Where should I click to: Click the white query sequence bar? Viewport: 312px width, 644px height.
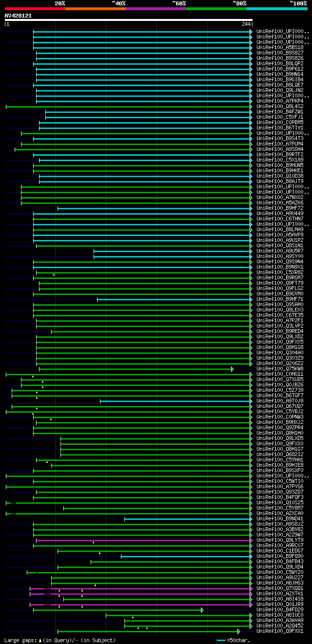[129, 20]
